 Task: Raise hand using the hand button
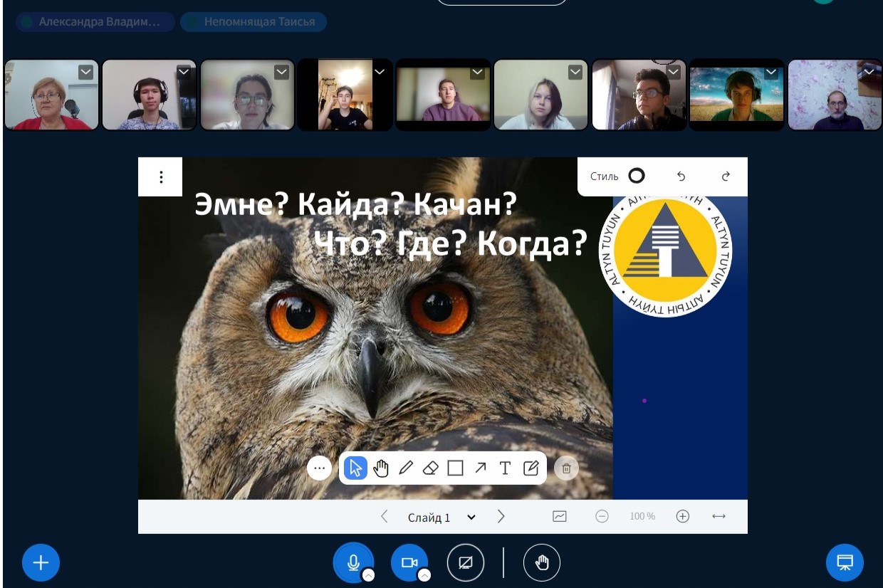[541, 563]
